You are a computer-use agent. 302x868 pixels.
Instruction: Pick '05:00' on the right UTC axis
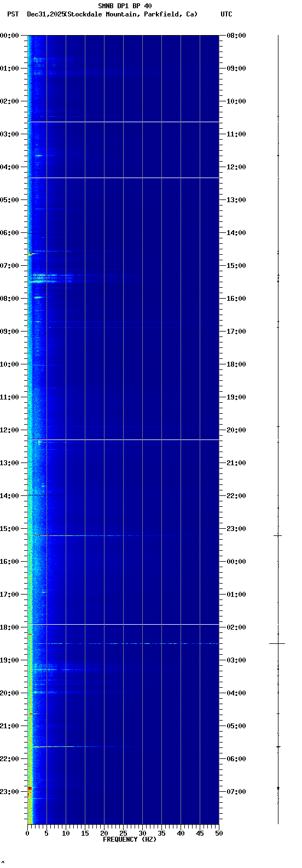click(x=236, y=726)
